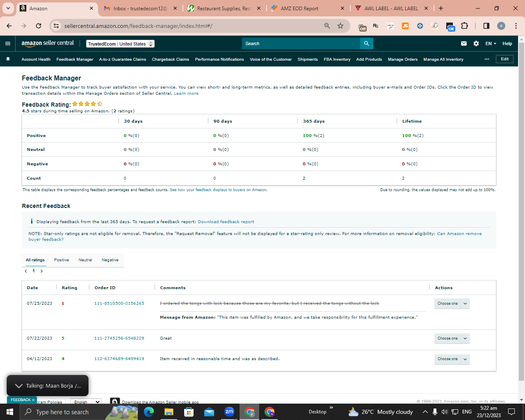This screenshot has height=420, width=525.
Task: Open the TrustedEcom United States marketplace switcher
Action: [120, 44]
